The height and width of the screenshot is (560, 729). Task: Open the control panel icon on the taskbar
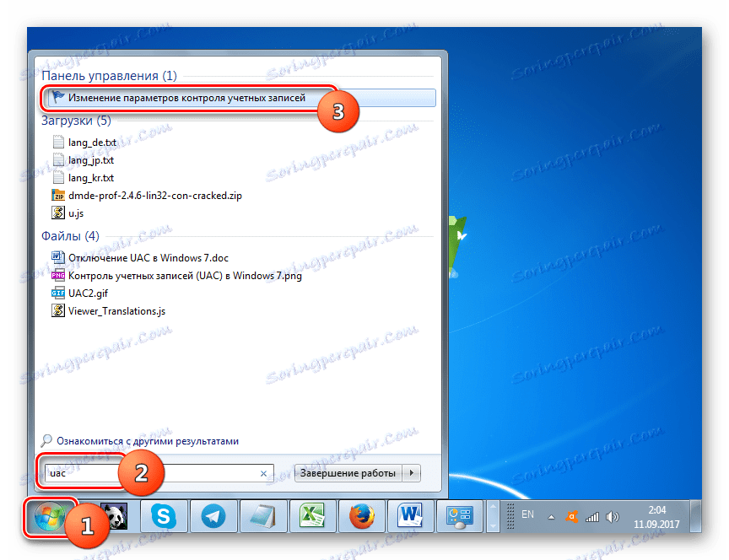tap(461, 516)
